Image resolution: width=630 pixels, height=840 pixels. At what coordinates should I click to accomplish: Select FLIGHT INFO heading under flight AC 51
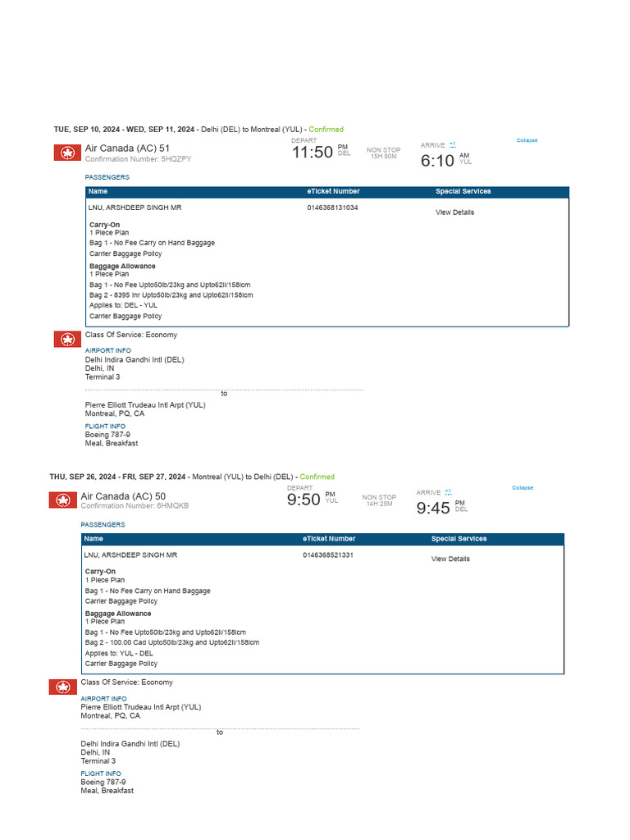tap(105, 427)
